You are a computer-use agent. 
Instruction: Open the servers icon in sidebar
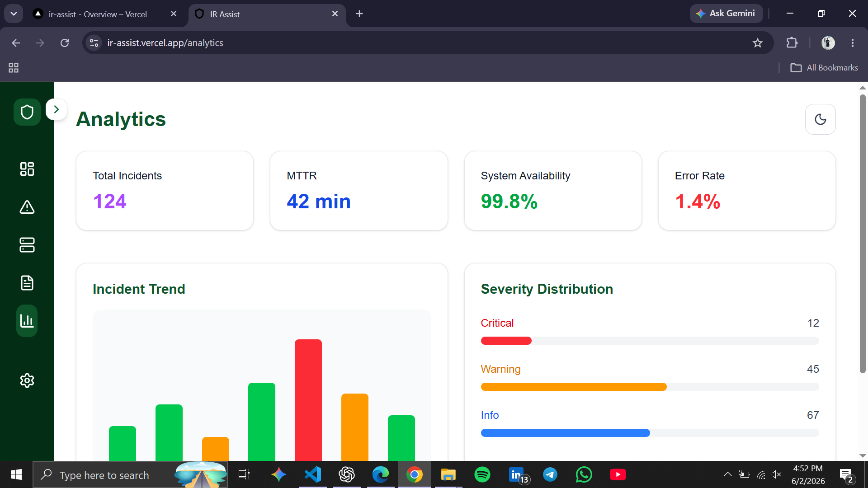coord(27,245)
